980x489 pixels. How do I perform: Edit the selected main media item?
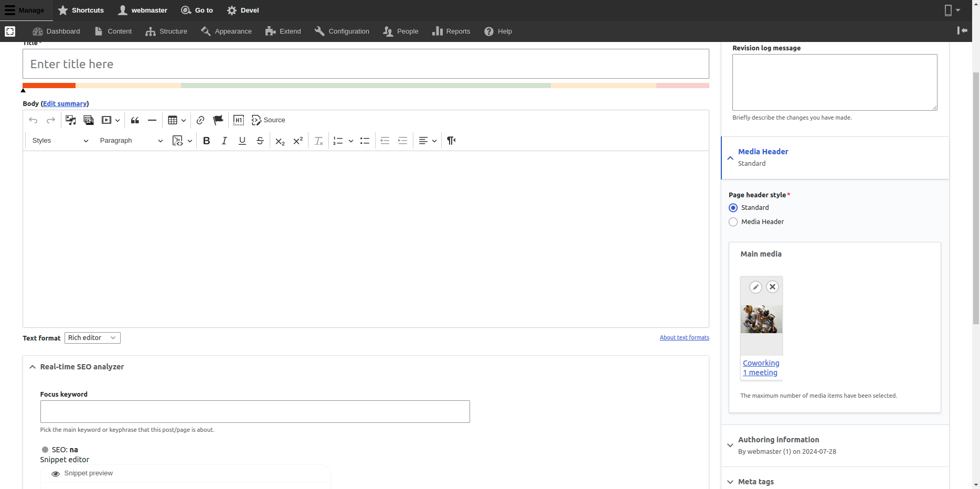click(x=755, y=287)
